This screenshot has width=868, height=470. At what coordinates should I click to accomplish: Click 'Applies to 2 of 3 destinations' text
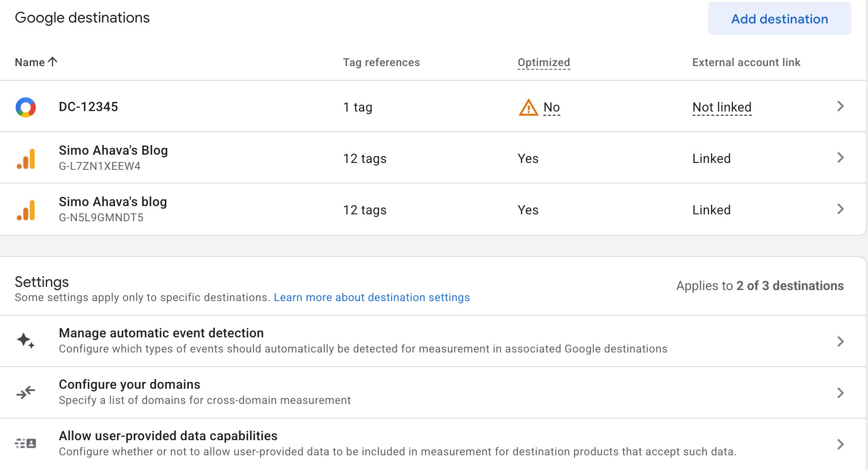click(760, 286)
